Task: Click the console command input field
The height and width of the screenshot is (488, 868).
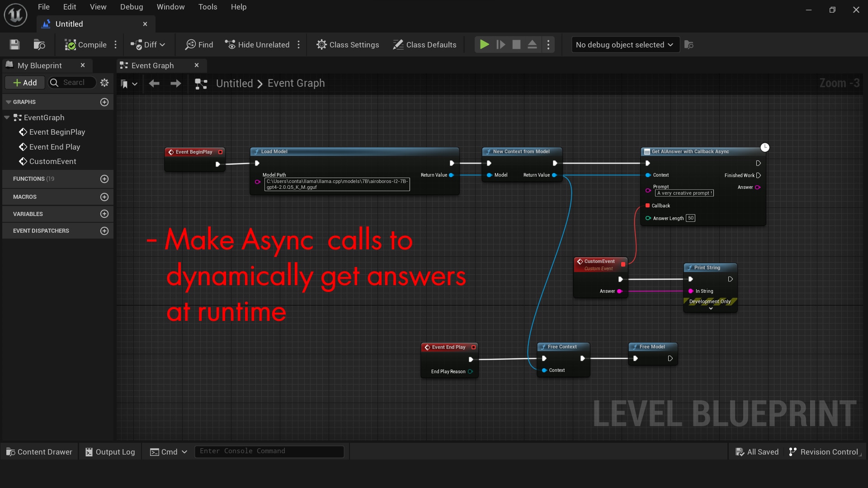Action: coord(269,451)
